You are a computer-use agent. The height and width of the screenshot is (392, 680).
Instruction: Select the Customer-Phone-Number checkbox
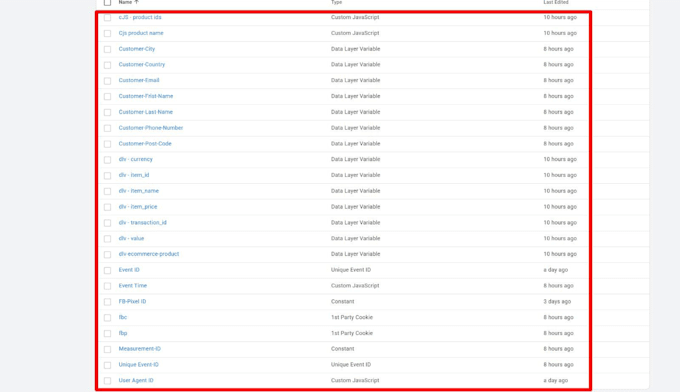[107, 128]
